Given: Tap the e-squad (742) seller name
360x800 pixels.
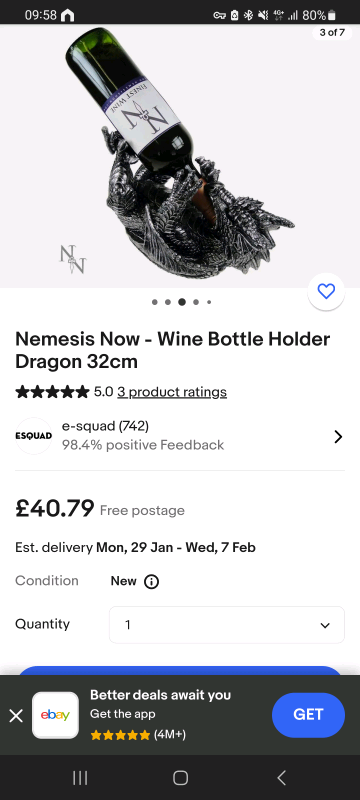Looking at the screenshot, I should 105,426.
